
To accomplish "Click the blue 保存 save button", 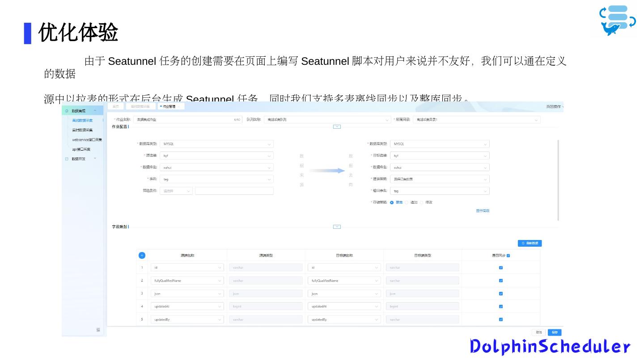I will pos(555,333).
